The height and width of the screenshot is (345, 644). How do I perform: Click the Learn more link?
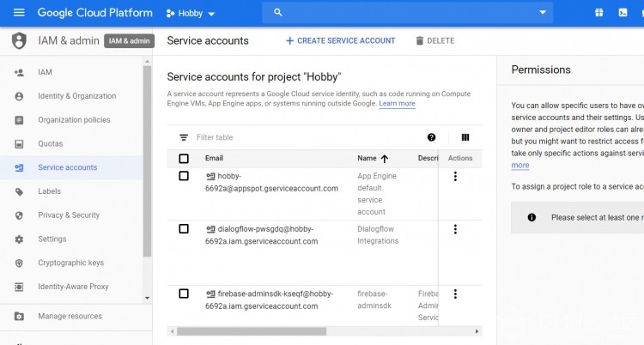pos(397,104)
